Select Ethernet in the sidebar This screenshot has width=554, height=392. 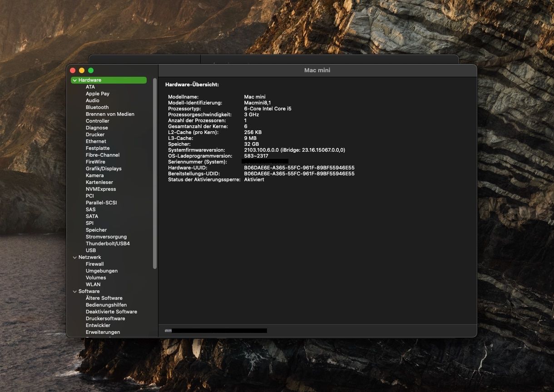pos(96,141)
